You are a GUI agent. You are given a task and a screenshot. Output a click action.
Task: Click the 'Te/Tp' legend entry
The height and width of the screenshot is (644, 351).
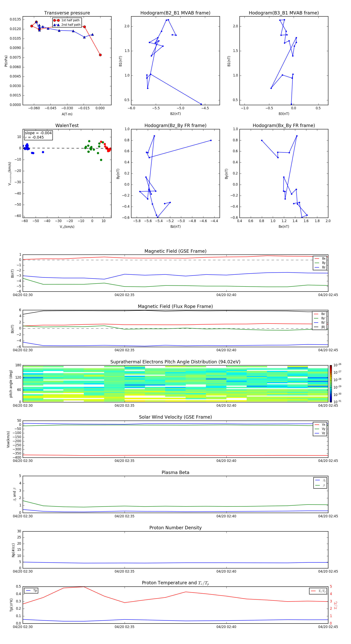[318, 591]
